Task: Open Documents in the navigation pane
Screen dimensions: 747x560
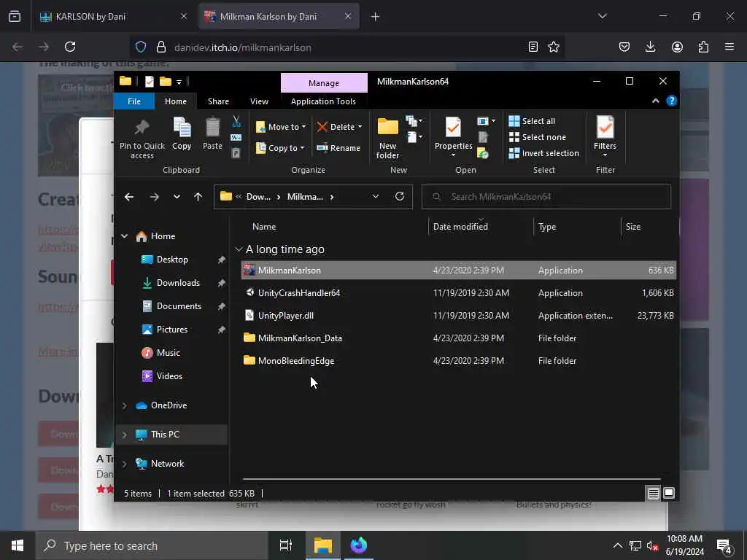Action: (x=179, y=306)
